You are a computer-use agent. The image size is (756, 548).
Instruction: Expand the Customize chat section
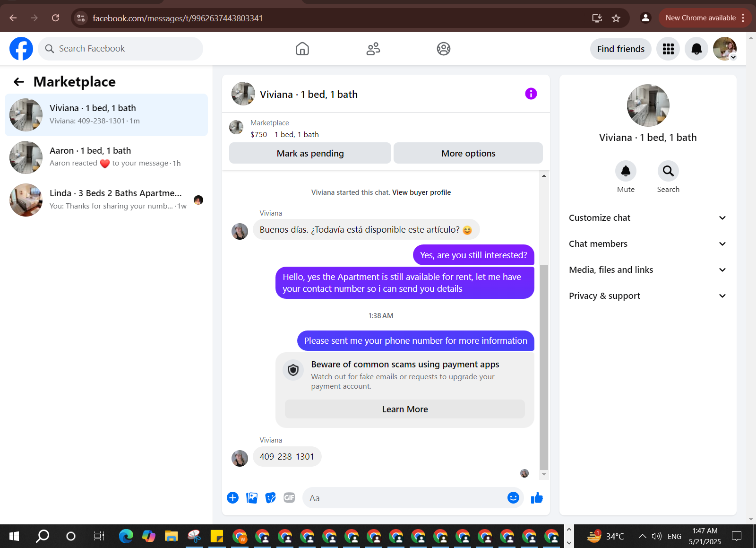tap(648, 218)
